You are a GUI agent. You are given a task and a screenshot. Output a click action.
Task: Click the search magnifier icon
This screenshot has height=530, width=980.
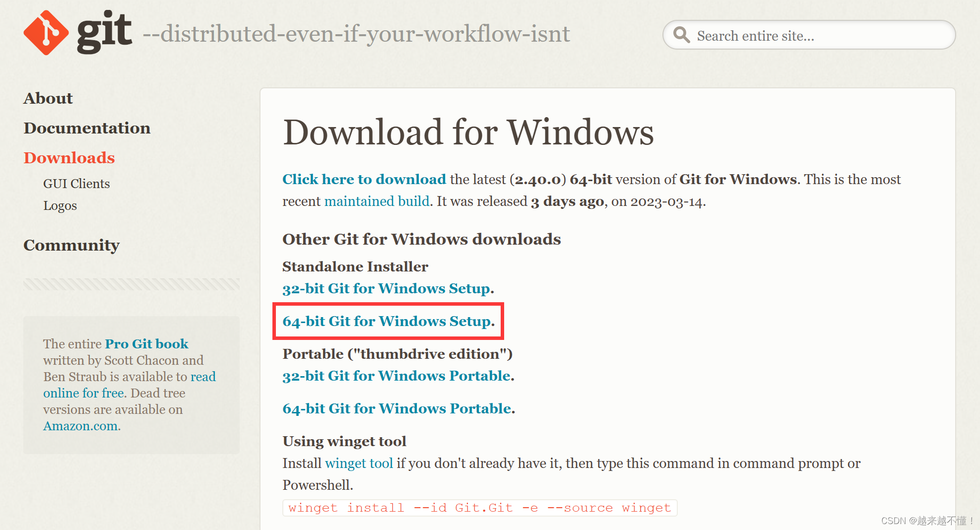pos(681,35)
